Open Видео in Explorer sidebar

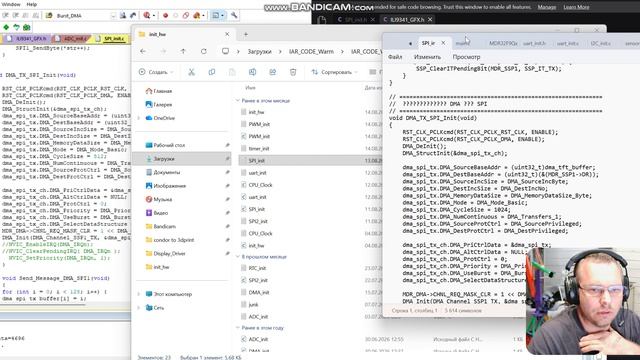pyautogui.click(x=157, y=213)
